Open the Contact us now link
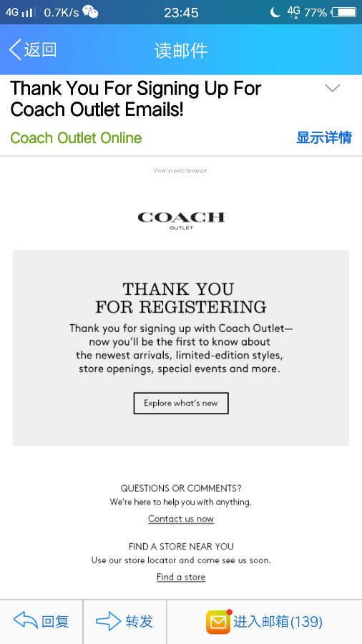 pos(181,519)
